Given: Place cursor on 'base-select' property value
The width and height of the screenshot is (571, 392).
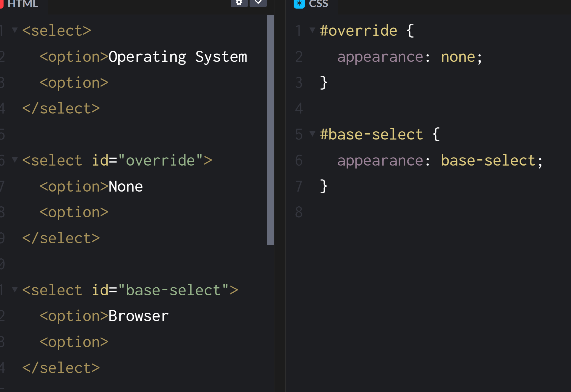Looking at the screenshot, I should coord(488,161).
